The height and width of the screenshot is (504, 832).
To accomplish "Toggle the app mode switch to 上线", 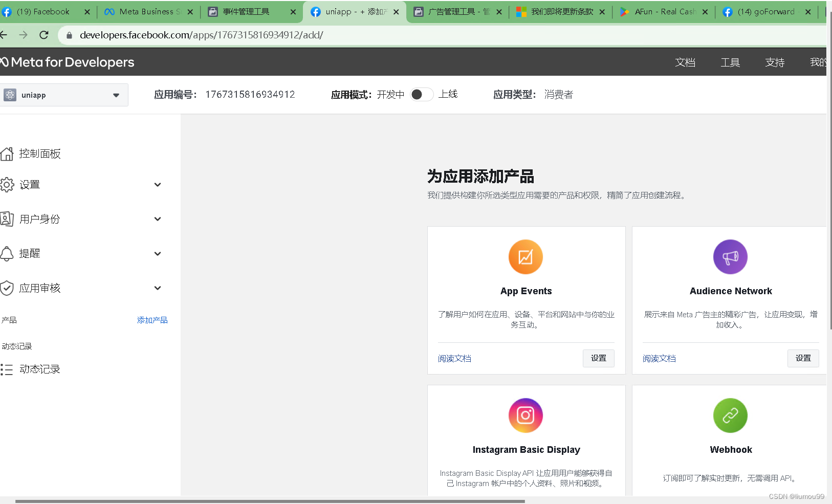I will click(422, 94).
